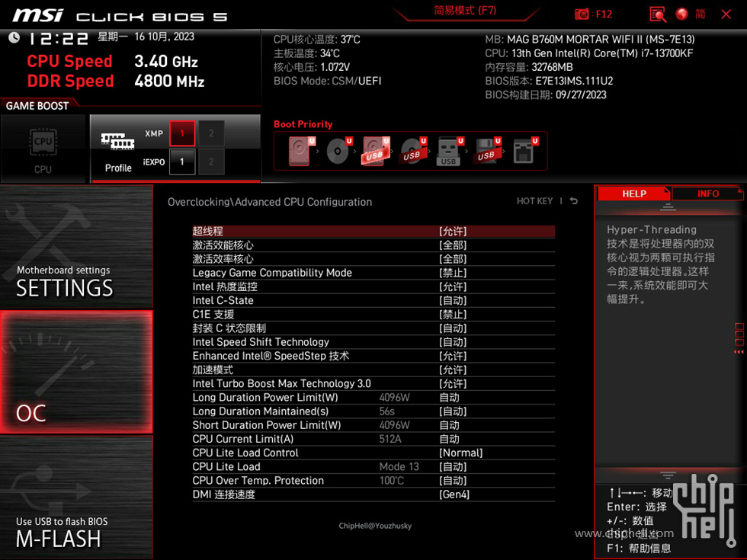Select the USB key boot device icon
The width and height of the screenshot is (747, 560).
[x=450, y=152]
